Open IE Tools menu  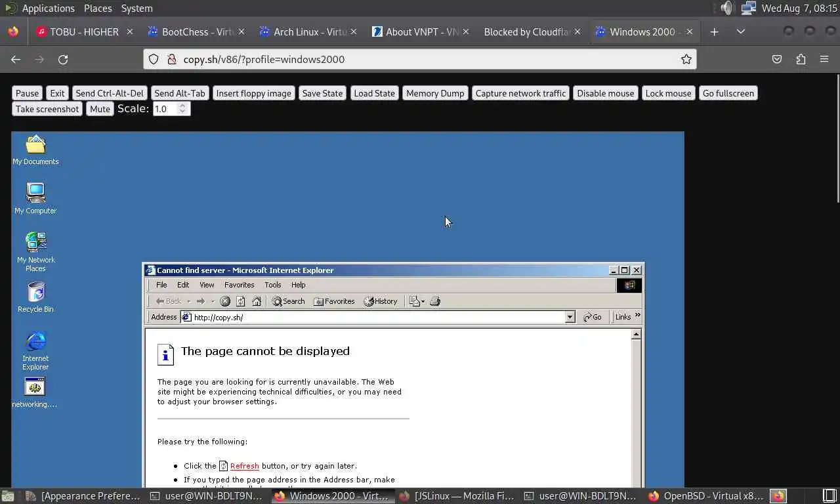(272, 285)
